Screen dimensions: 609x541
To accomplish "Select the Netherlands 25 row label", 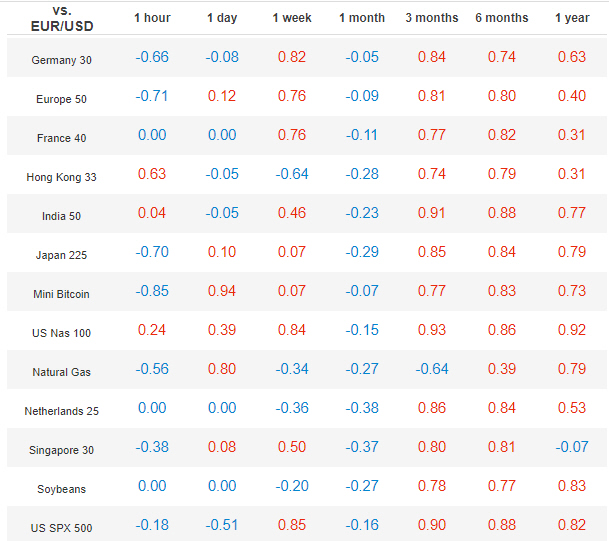I will tap(61, 411).
